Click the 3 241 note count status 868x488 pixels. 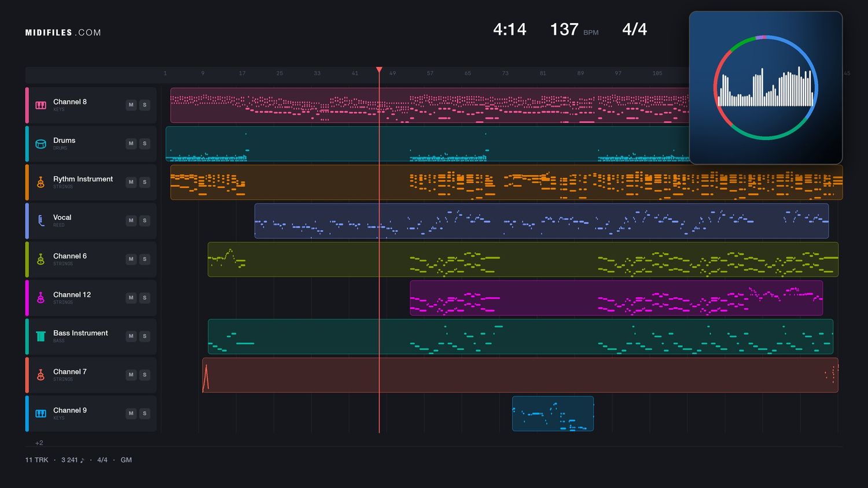(x=72, y=460)
